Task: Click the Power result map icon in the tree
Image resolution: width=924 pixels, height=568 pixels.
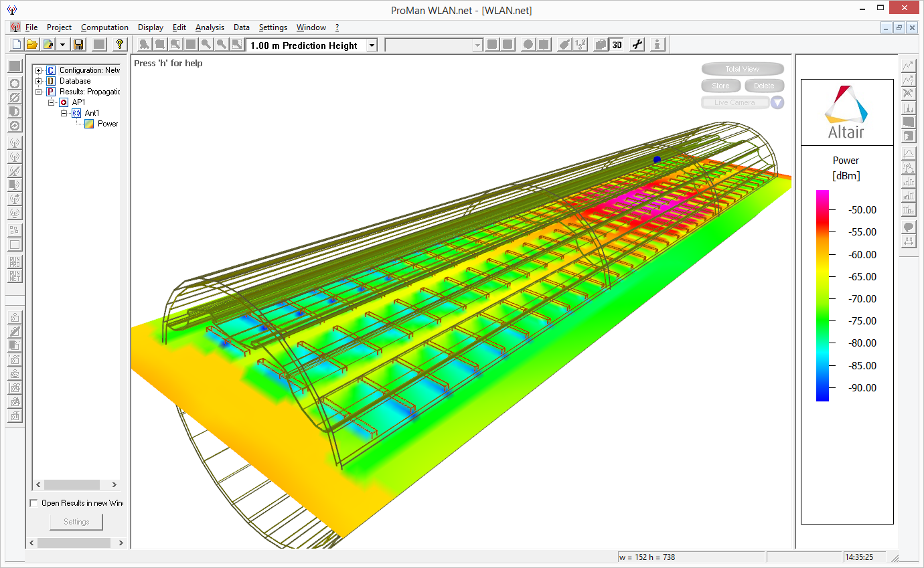Action: pyautogui.click(x=89, y=124)
